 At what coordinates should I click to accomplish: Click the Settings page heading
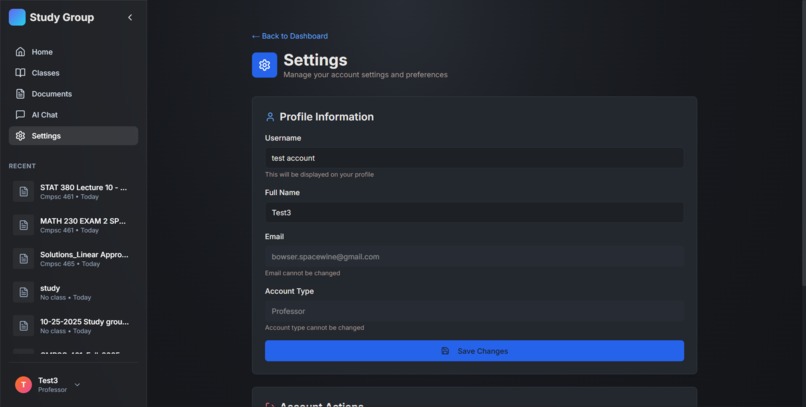315,60
